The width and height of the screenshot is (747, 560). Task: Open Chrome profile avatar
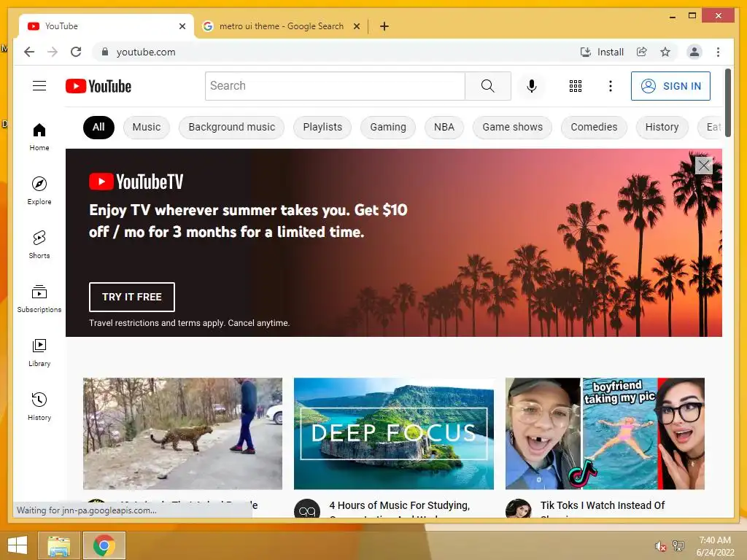coord(694,52)
